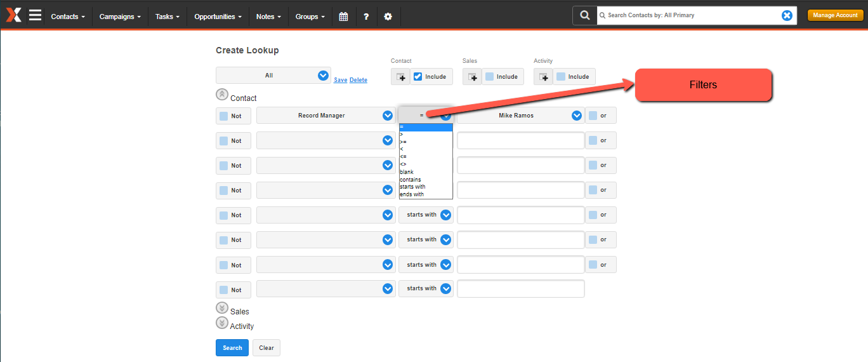Open the Mike Ramos value dropdown
Viewport: 868px width, 362px height.
coord(520,116)
